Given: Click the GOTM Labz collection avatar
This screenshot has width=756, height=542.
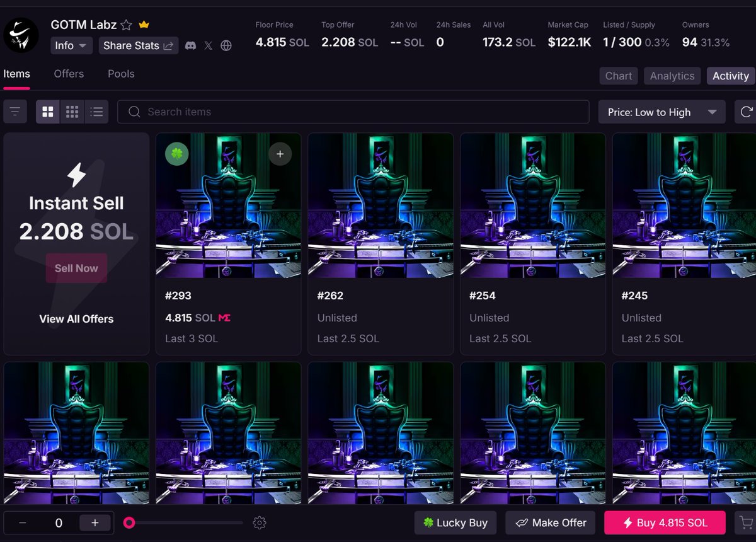Looking at the screenshot, I should (21, 35).
